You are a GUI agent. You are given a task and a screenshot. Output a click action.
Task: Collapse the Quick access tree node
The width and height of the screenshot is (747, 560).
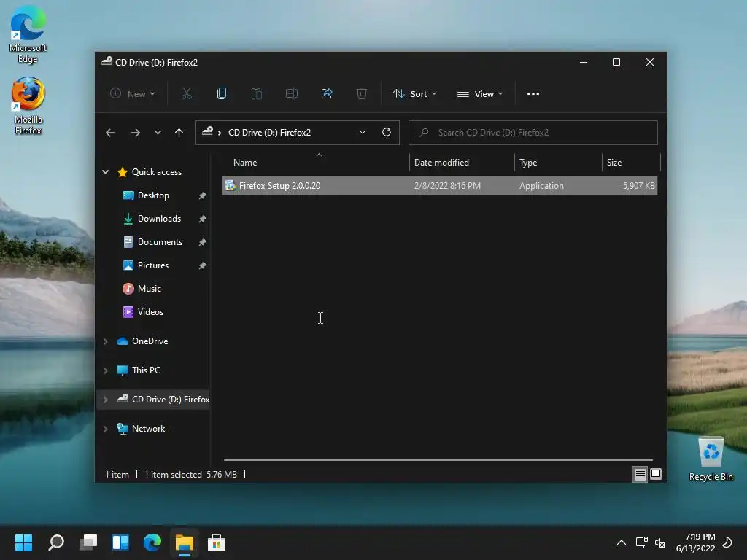(106, 172)
